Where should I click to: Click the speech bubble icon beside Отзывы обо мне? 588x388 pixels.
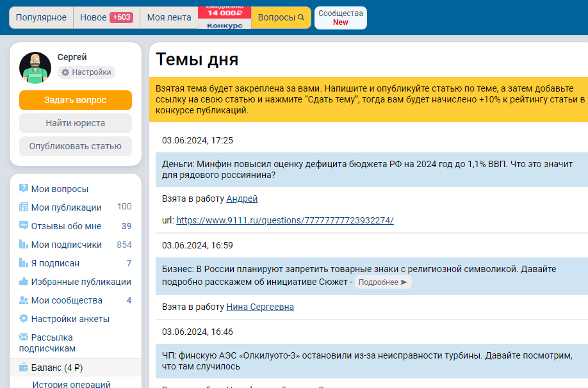point(24,226)
